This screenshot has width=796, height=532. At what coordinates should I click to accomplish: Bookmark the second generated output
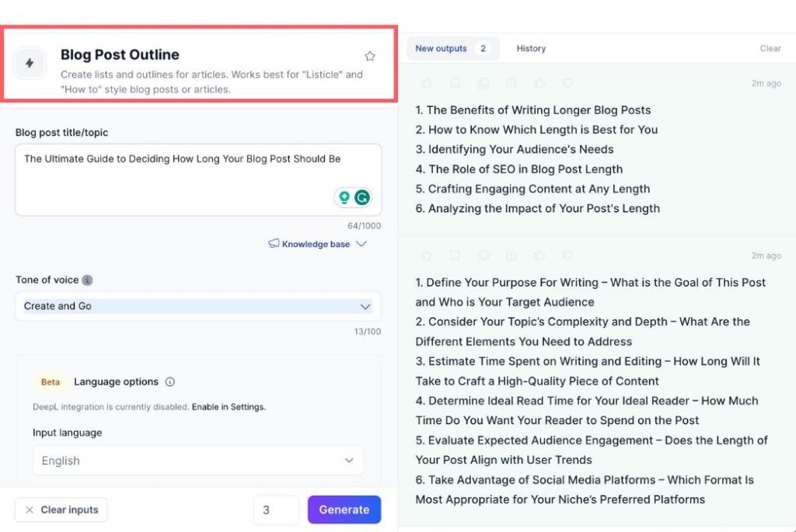(x=455, y=256)
